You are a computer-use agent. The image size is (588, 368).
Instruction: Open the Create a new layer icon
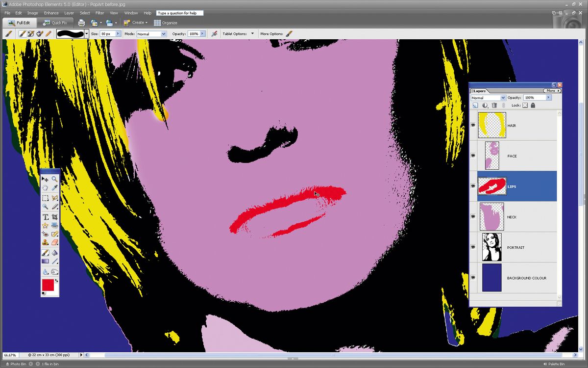click(475, 105)
